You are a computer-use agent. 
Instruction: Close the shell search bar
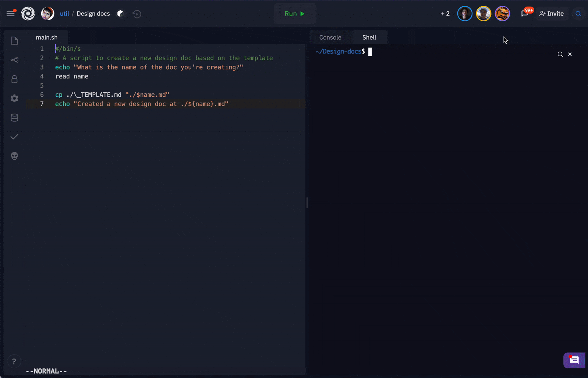[x=570, y=54]
